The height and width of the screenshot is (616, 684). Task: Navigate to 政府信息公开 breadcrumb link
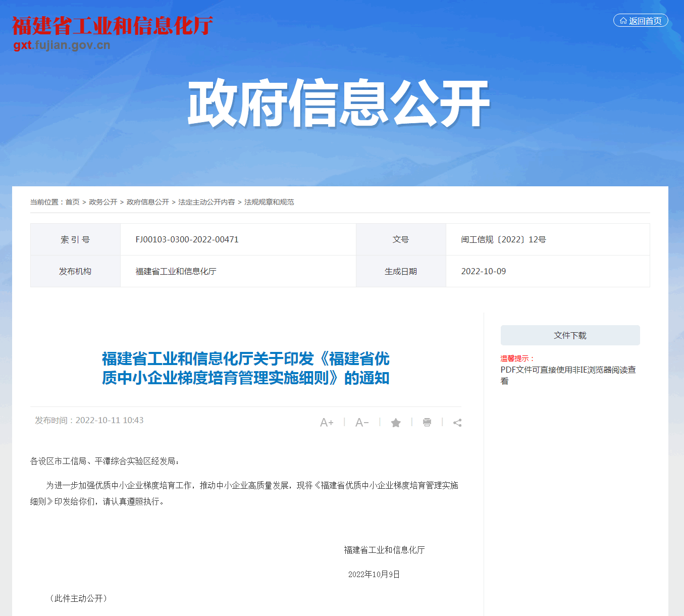[x=147, y=202]
